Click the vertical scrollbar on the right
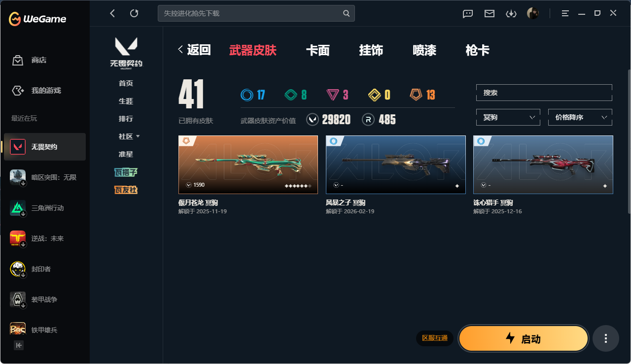This screenshot has width=631, height=364. coord(629,141)
